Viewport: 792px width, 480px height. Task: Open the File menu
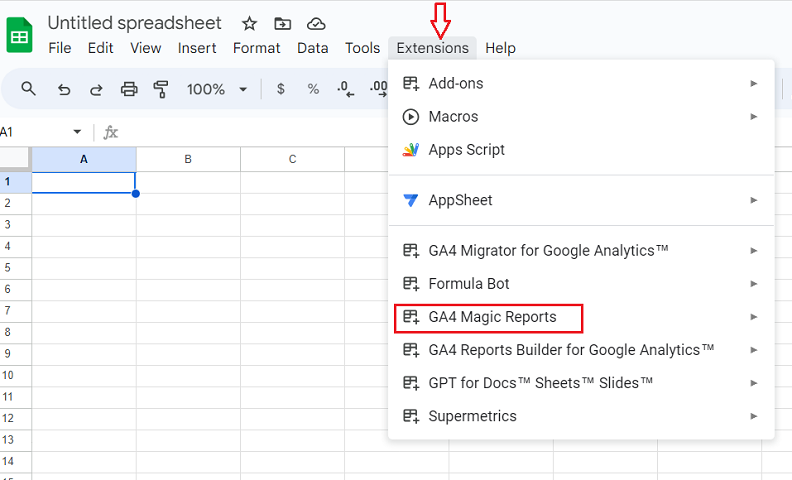(60, 48)
